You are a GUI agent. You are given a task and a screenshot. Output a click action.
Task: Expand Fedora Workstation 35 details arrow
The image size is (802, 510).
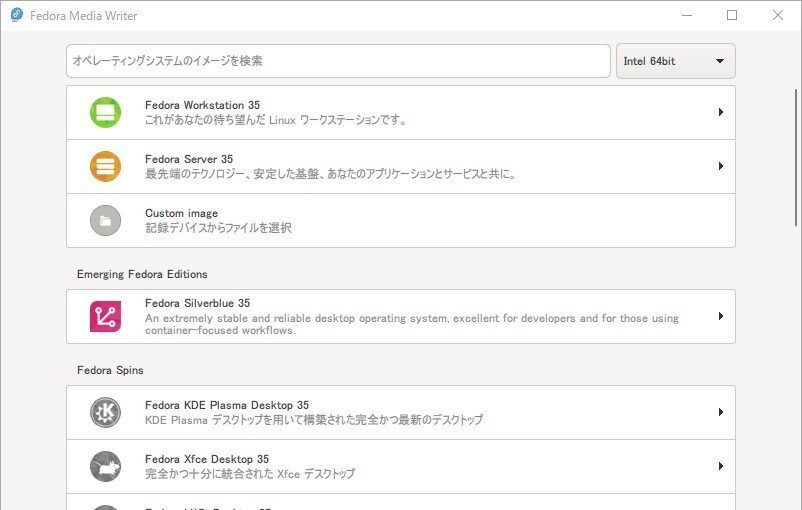click(720, 112)
